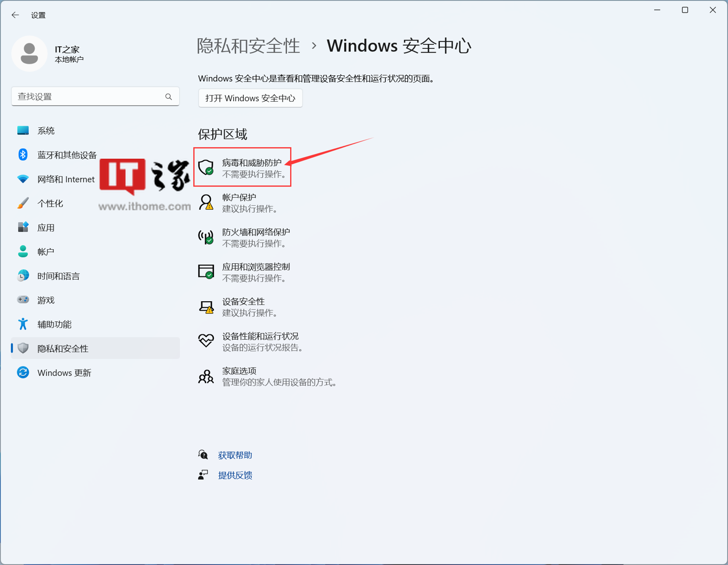Screen dimensions: 728x565
Task: Open 辅助功能 settings
Action: (96, 324)
